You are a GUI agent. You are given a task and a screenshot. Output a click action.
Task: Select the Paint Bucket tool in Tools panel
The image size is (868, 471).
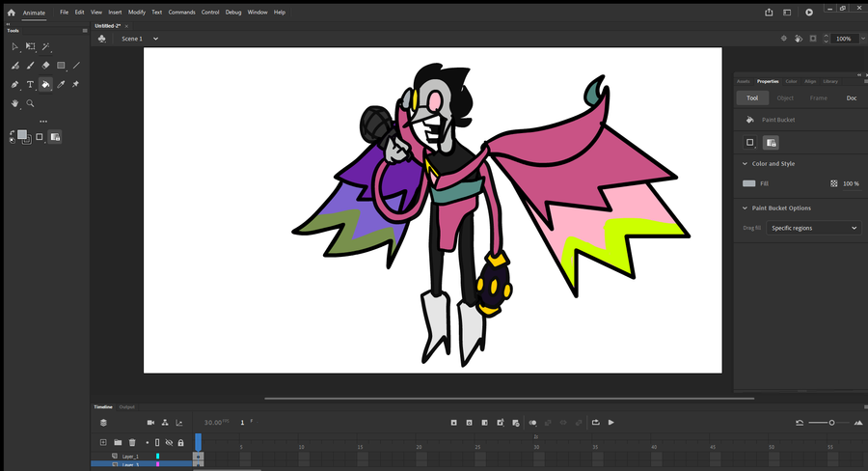click(46, 84)
